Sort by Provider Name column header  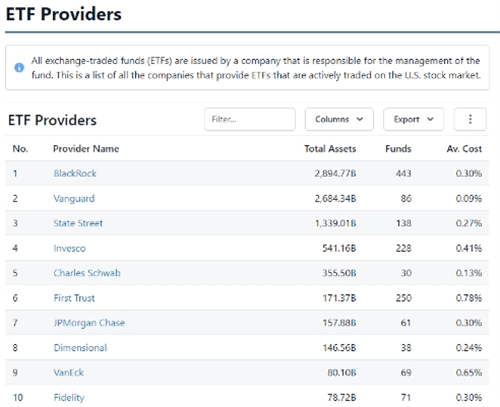(x=86, y=149)
